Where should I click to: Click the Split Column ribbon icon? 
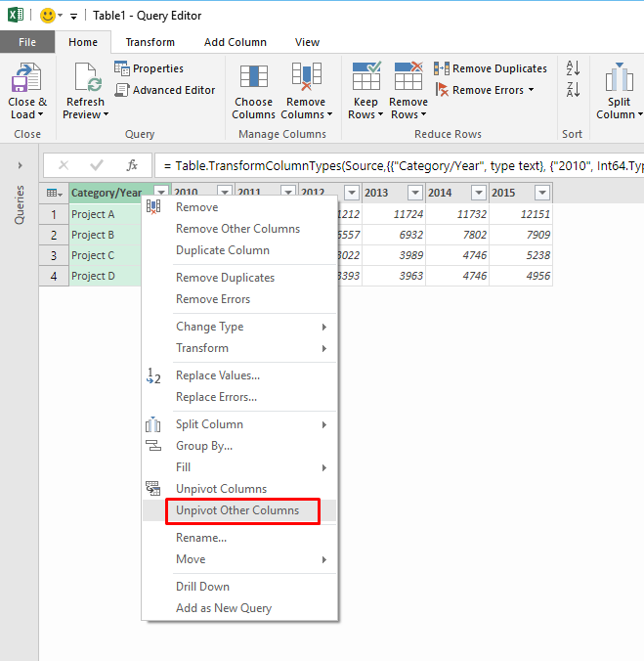pos(619,78)
